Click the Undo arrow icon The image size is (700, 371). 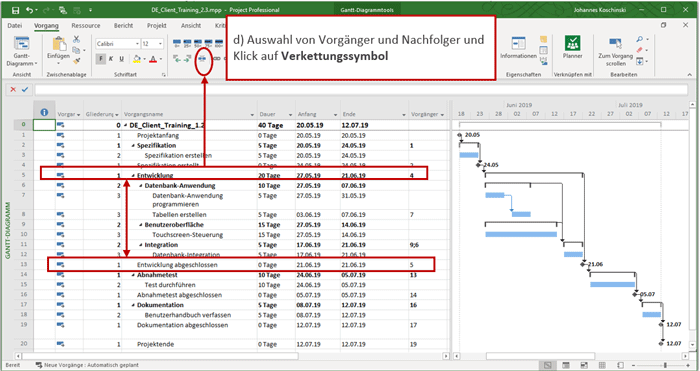(x=29, y=10)
